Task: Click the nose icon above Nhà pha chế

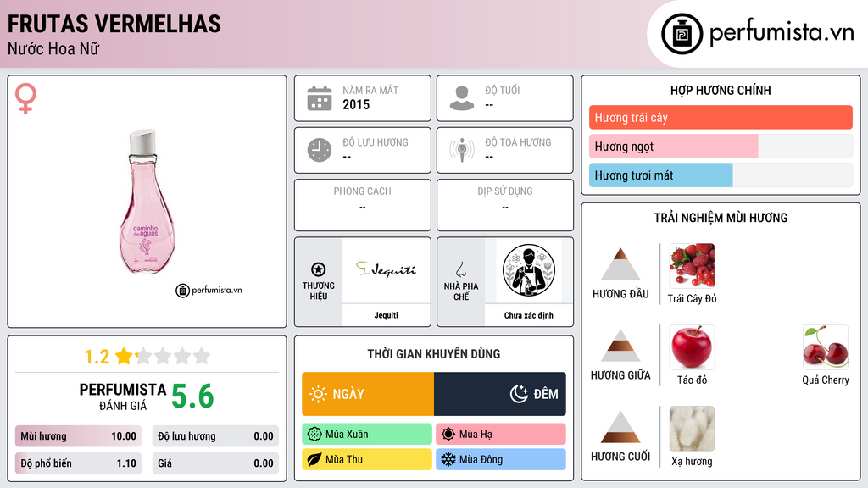Action: [460, 269]
